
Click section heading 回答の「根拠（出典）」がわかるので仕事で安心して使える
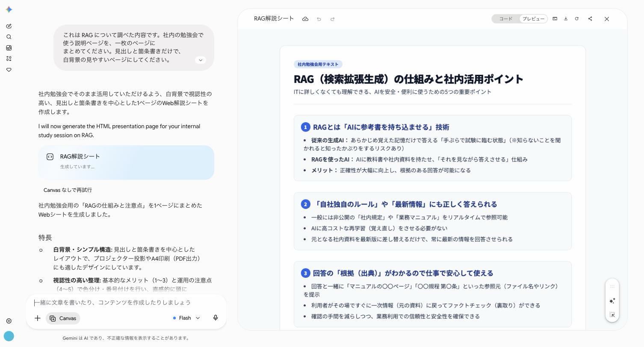(403, 273)
